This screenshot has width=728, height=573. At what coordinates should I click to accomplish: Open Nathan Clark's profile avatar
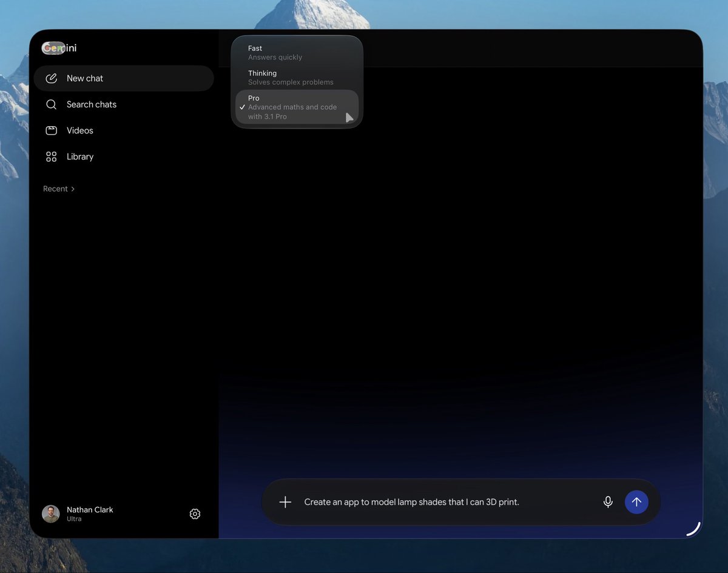tap(51, 514)
